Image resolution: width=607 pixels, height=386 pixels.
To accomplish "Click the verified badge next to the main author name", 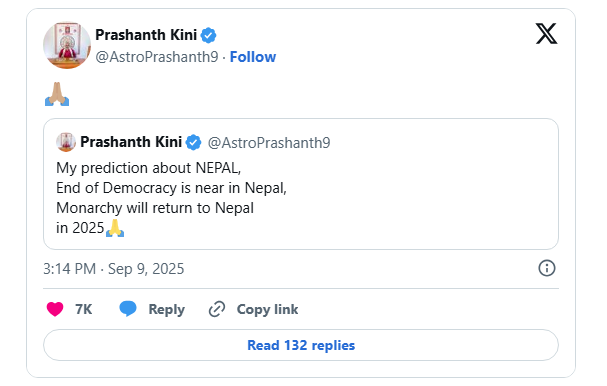I will click(x=208, y=35).
